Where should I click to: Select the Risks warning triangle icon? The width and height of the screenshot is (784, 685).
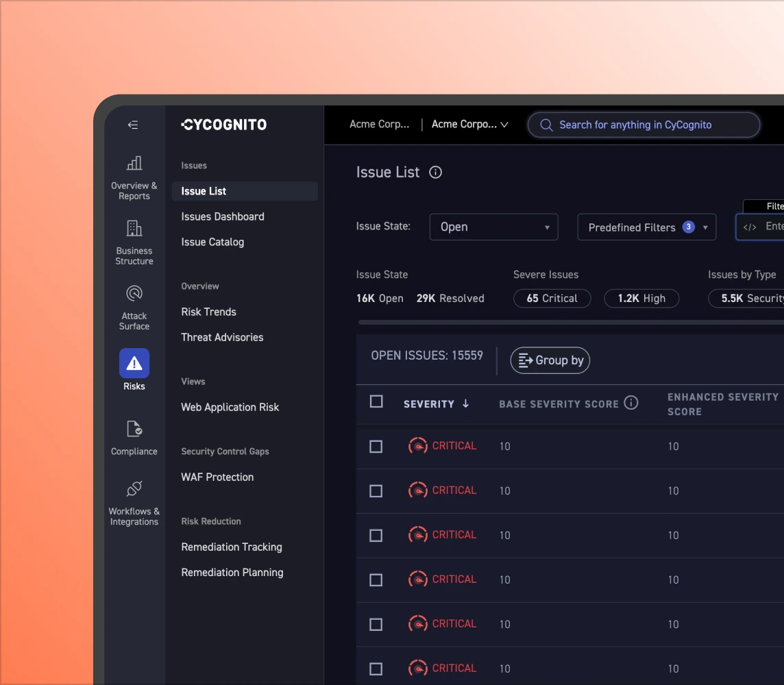coord(134,364)
